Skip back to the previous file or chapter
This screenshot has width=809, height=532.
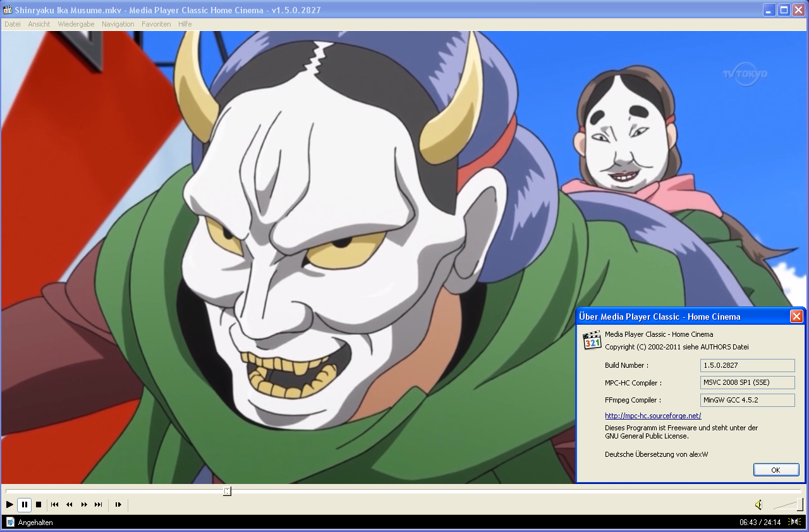55,504
